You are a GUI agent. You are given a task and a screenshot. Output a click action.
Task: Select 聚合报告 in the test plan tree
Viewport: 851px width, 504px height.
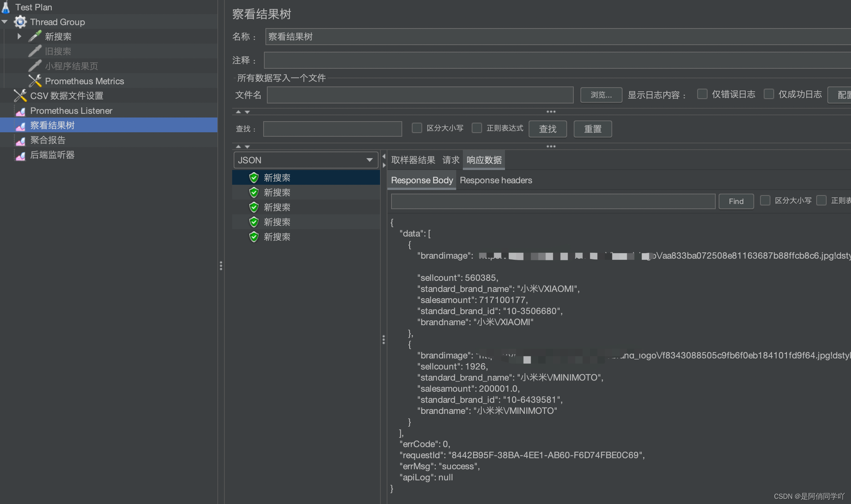click(48, 140)
